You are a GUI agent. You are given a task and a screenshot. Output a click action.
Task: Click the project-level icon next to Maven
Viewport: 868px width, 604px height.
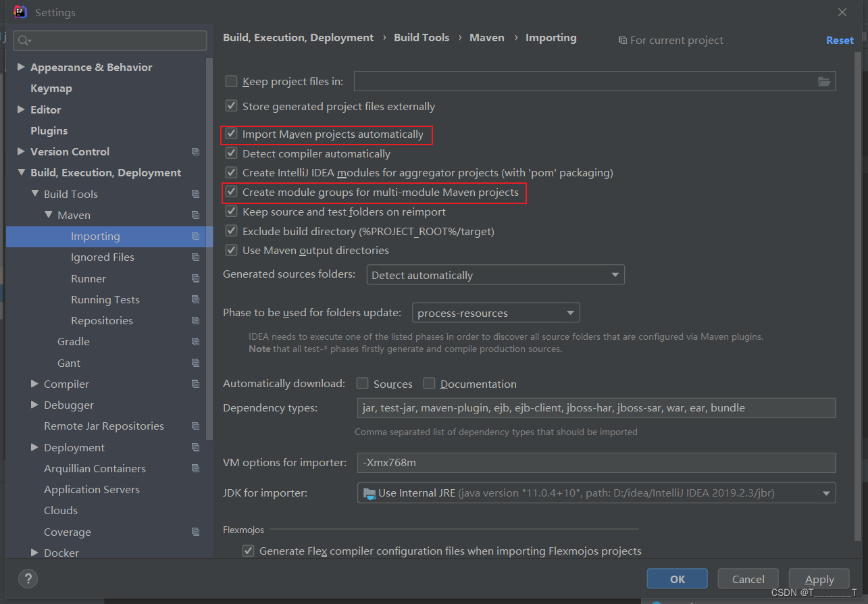pos(195,215)
